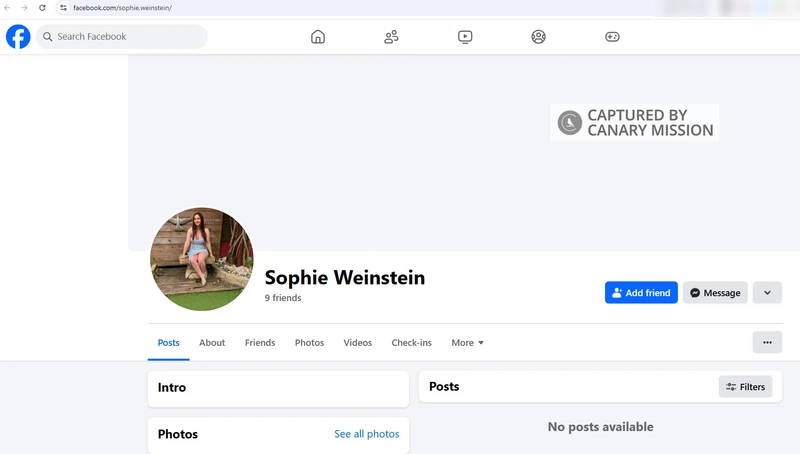The width and height of the screenshot is (800, 454).
Task: Click the browser forward arrow
Action: [24, 8]
